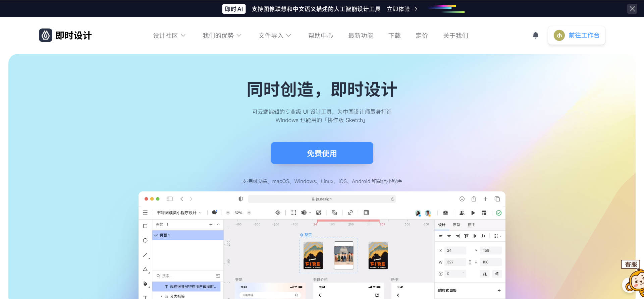644x299 pixels.
Task: Select the ellipse tool in the editor
Action: point(145,240)
